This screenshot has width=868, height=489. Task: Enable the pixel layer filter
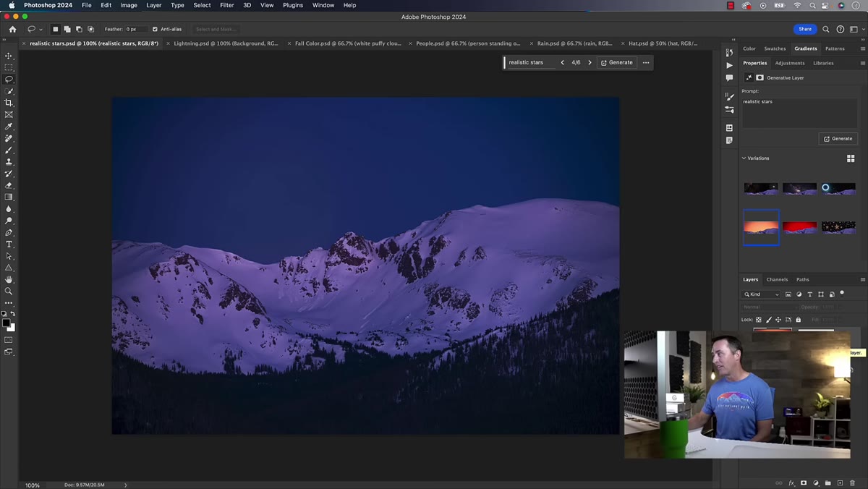tap(788, 294)
